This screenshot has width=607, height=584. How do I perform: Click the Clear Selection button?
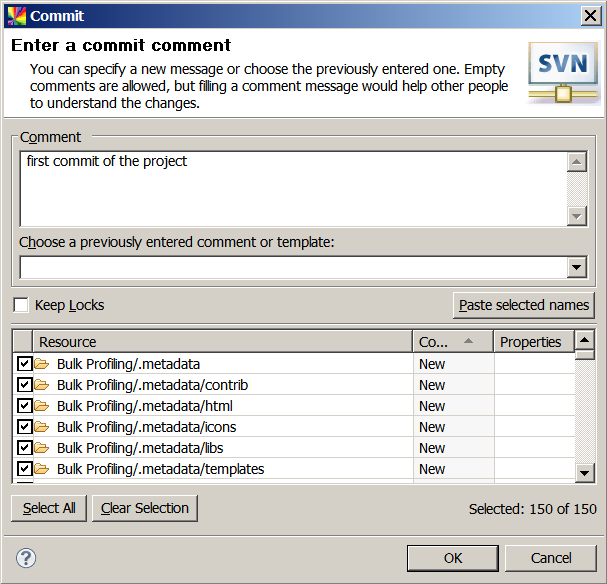145,508
